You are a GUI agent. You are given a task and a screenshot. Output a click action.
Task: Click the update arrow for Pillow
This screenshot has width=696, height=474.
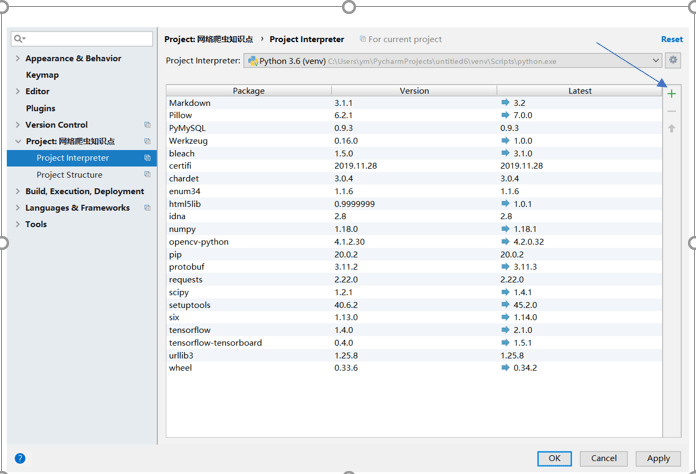505,115
